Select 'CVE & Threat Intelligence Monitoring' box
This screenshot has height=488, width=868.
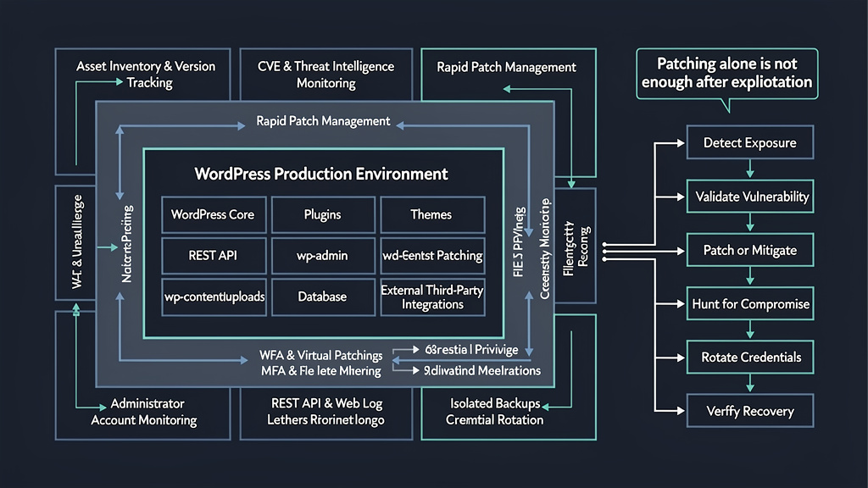pyautogui.click(x=326, y=75)
